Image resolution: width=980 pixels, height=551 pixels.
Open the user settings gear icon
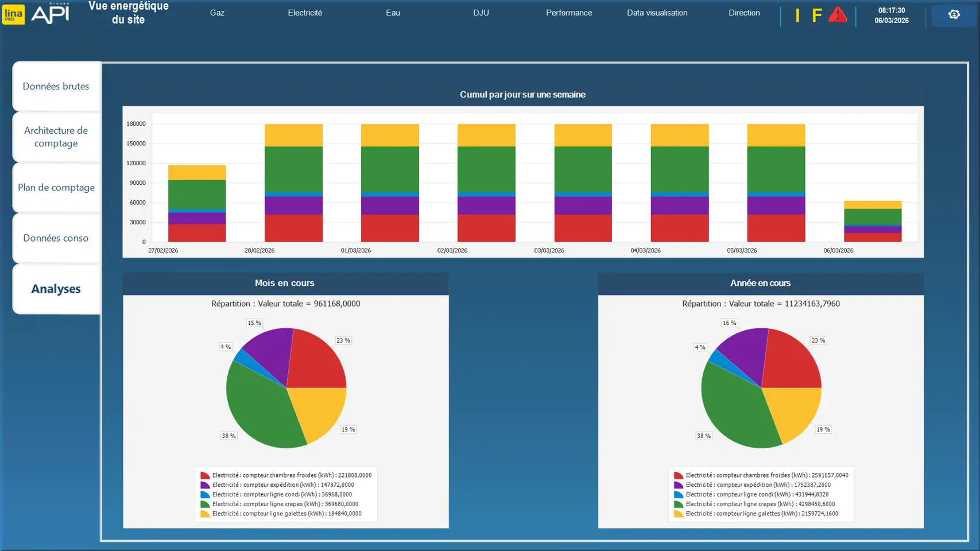coord(954,15)
